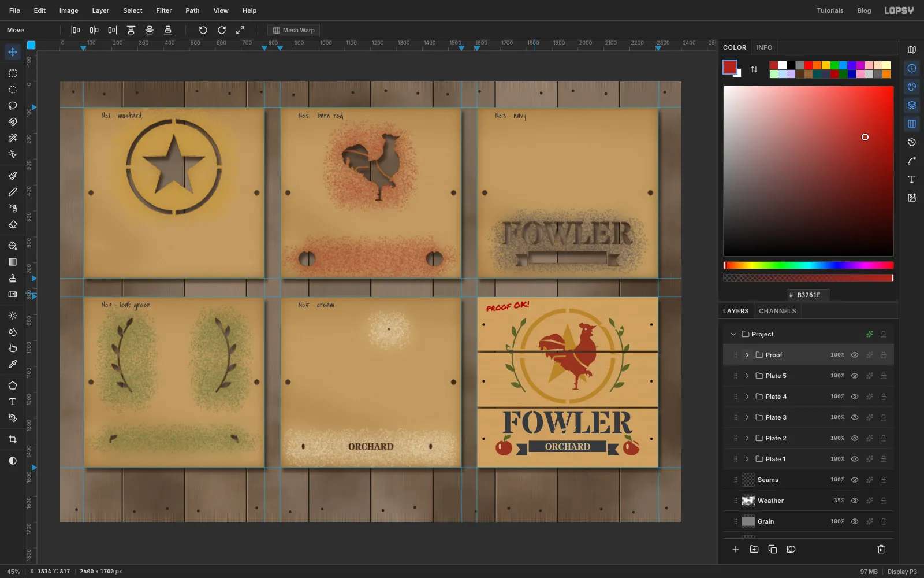Click the Mesh Warp button
The width and height of the screenshot is (924, 578).
tap(294, 30)
